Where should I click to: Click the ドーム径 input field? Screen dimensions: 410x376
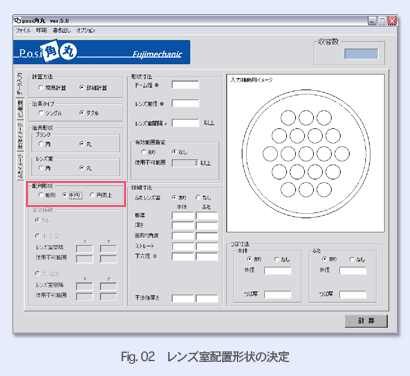coord(185,85)
